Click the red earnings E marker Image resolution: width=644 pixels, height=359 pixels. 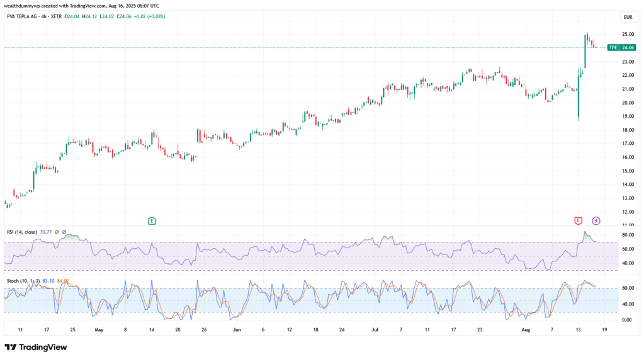pyautogui.click(x=578, y=221)
